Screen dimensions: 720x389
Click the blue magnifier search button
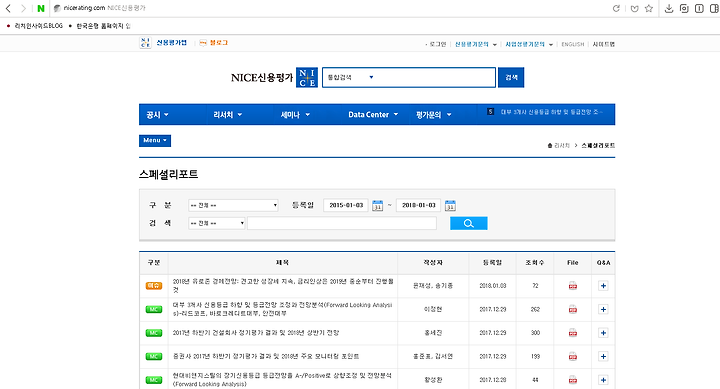coord(468,223)
